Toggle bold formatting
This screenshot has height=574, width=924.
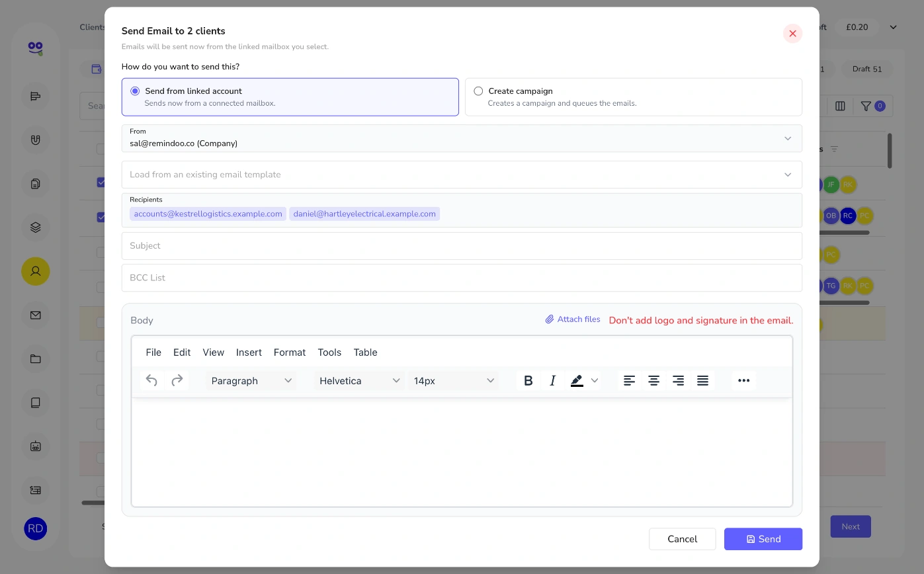(528, 380)
